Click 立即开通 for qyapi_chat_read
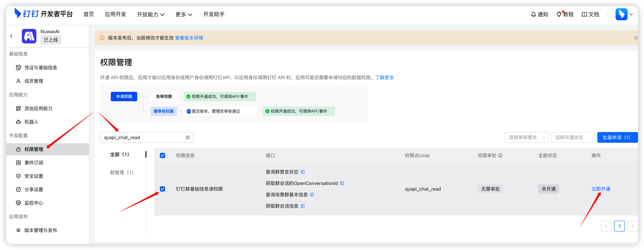The width and height of the screenshot is (644, 250). 601,189
